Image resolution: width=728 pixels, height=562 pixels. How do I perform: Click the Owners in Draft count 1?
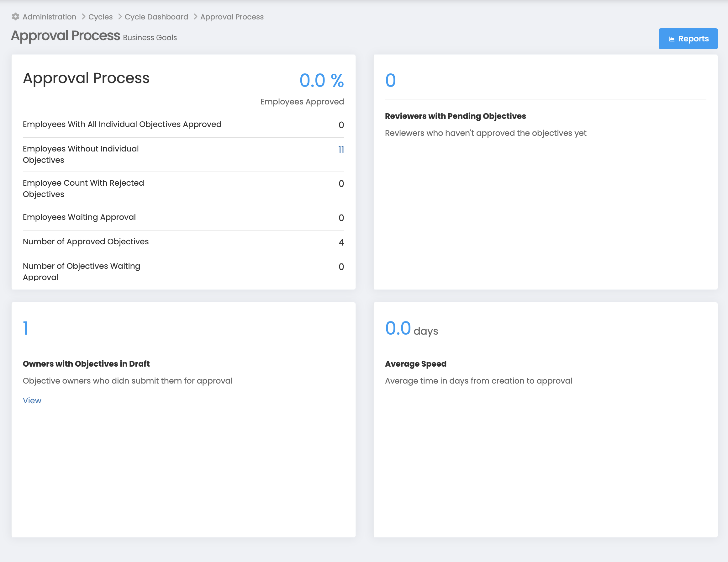tap(26, 328)
